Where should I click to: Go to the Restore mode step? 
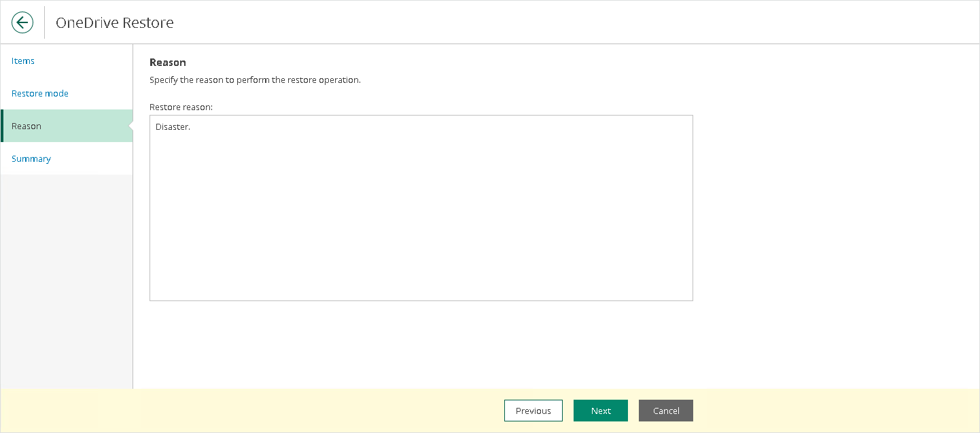click(x=40, y=94)
